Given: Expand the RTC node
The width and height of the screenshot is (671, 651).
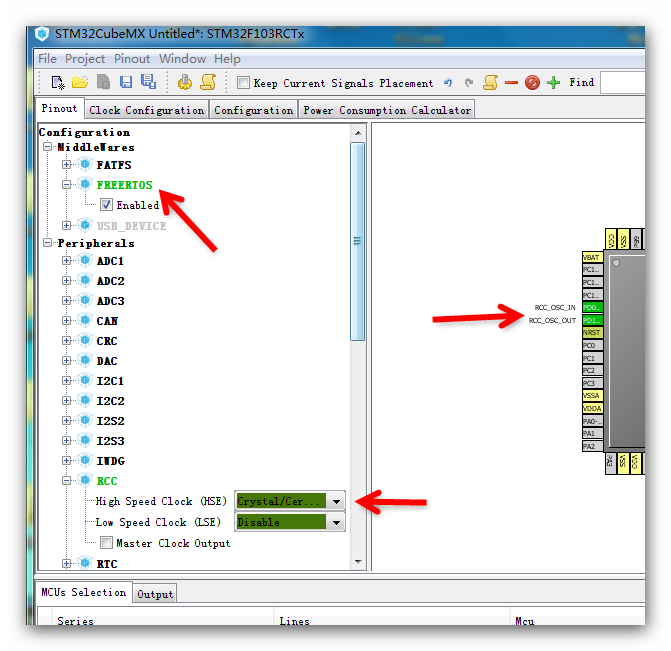Looking at the screenshot, I should (x=66, y=563).
